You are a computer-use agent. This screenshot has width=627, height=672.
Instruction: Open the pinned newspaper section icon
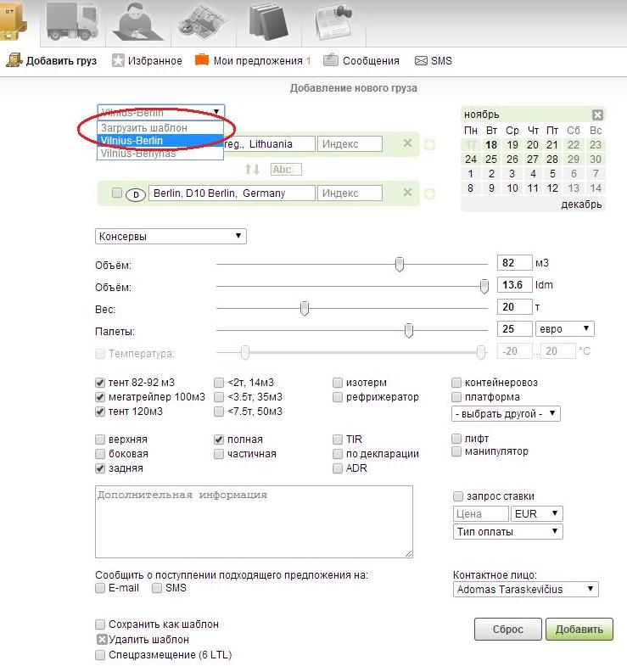(333, 22)
